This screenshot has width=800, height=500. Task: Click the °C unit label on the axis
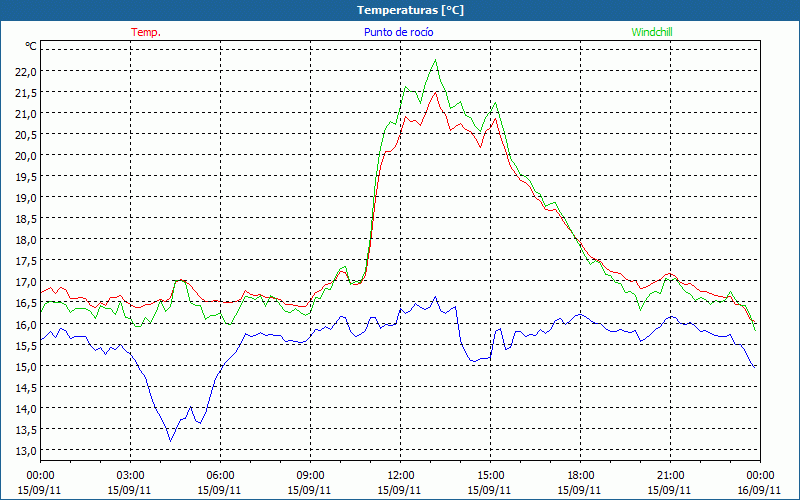click(x=31, y=46)
